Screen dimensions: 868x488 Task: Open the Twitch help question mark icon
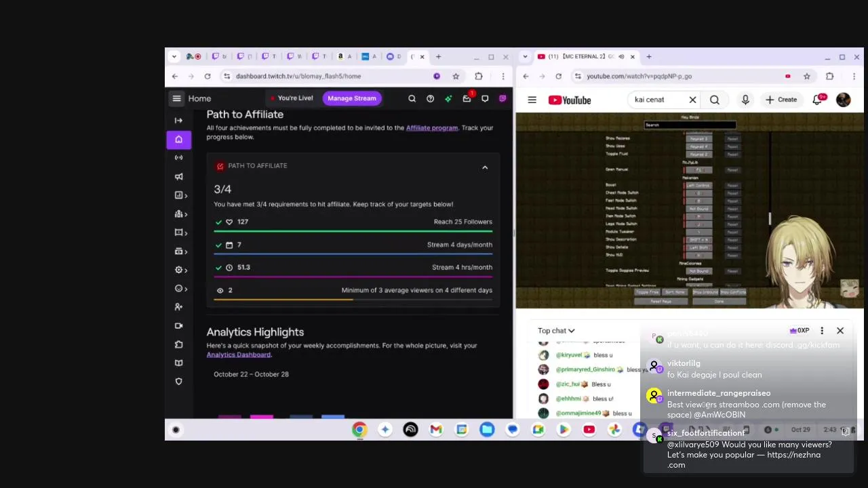(x=430, y=99)
